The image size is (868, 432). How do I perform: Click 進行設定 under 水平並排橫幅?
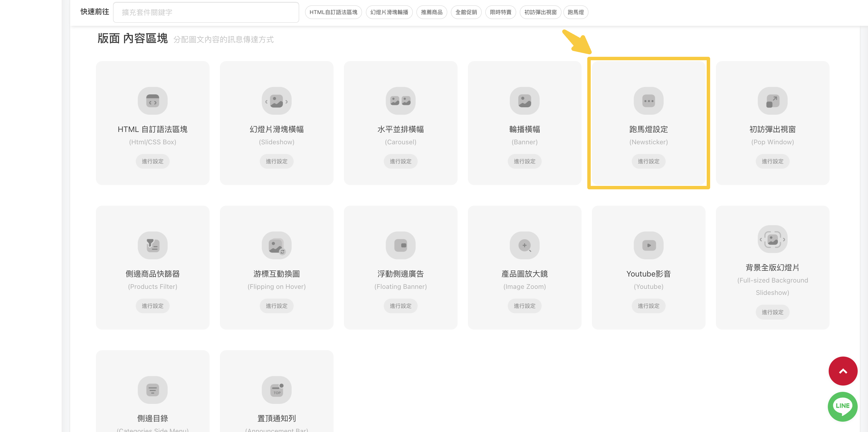pos(401,161)
